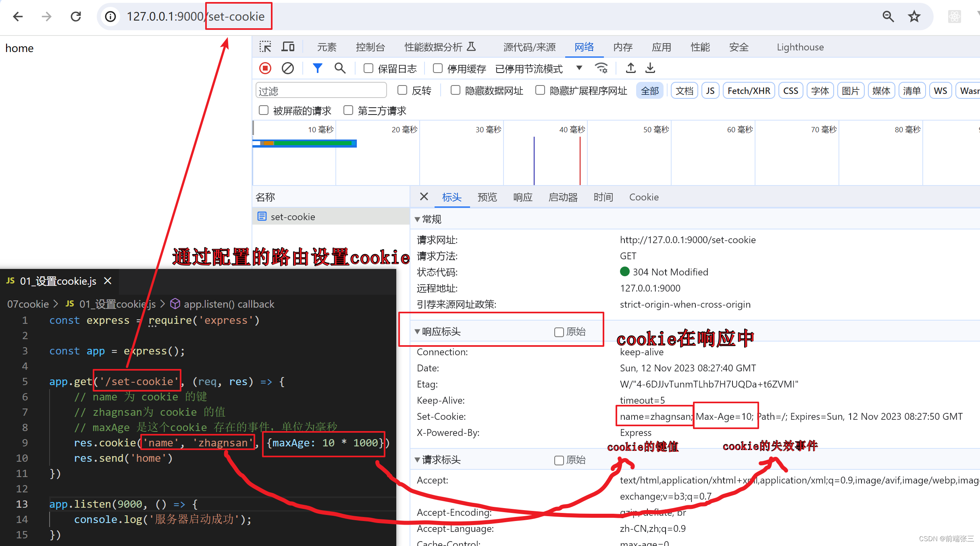Click the 名称 column header
Screen dimensions: 980x546
pyautogui.click(x=331, y=197)
